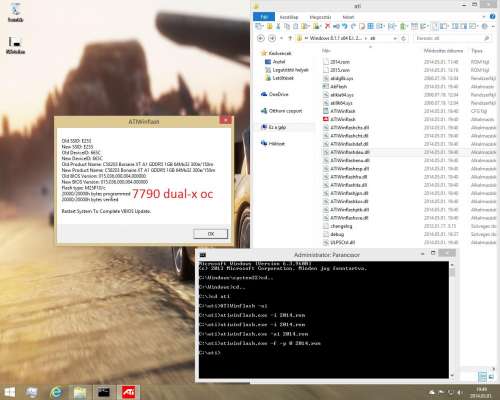Switch to the Megosztás ribbon tab
The image size is (500, 400).
pos(320,17)
